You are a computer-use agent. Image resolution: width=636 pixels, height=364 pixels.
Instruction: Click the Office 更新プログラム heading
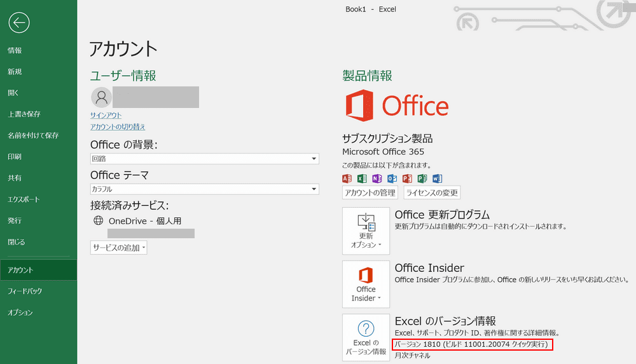click(x=442, y=215)
